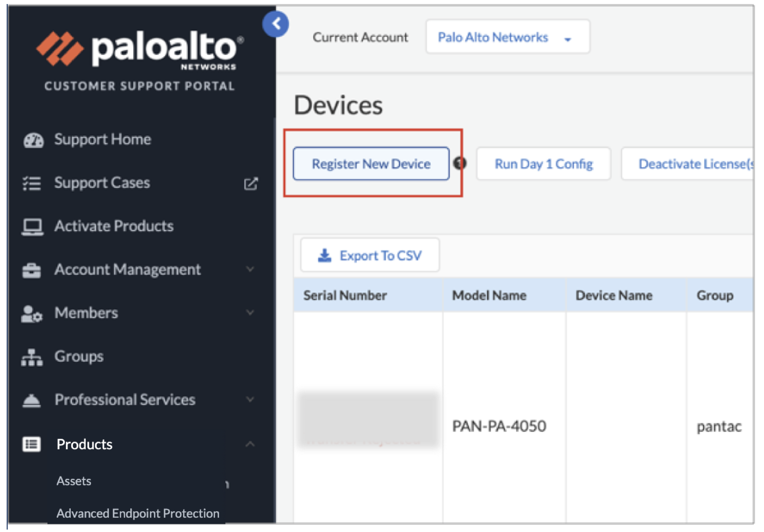Click the Members label in sidebar

pyautogui.click(x=86, y=313)
